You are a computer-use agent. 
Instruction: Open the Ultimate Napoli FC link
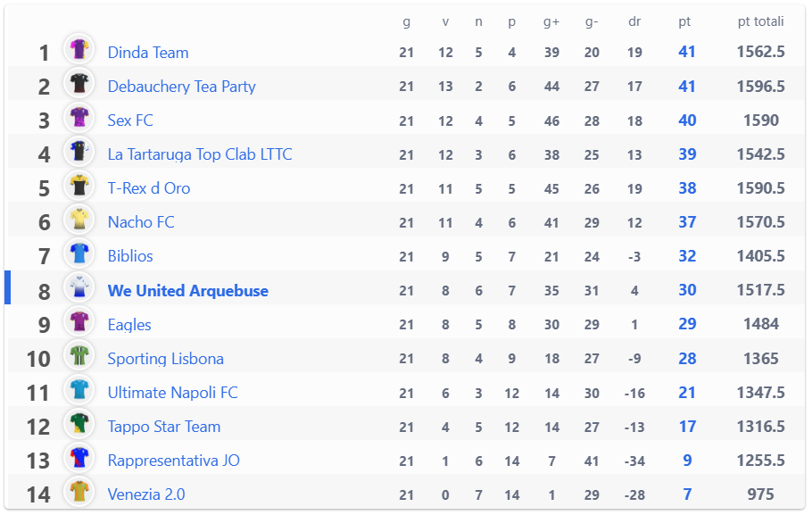pos(173,393)
